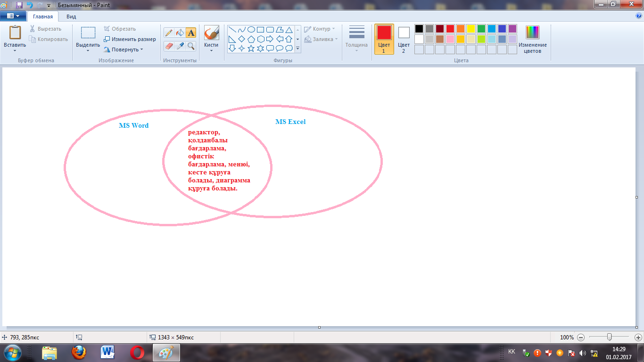Open the Paint help question mark
The width and height of the screenshot is (644, 362).
pyautogui.click(x=639, y=16)
